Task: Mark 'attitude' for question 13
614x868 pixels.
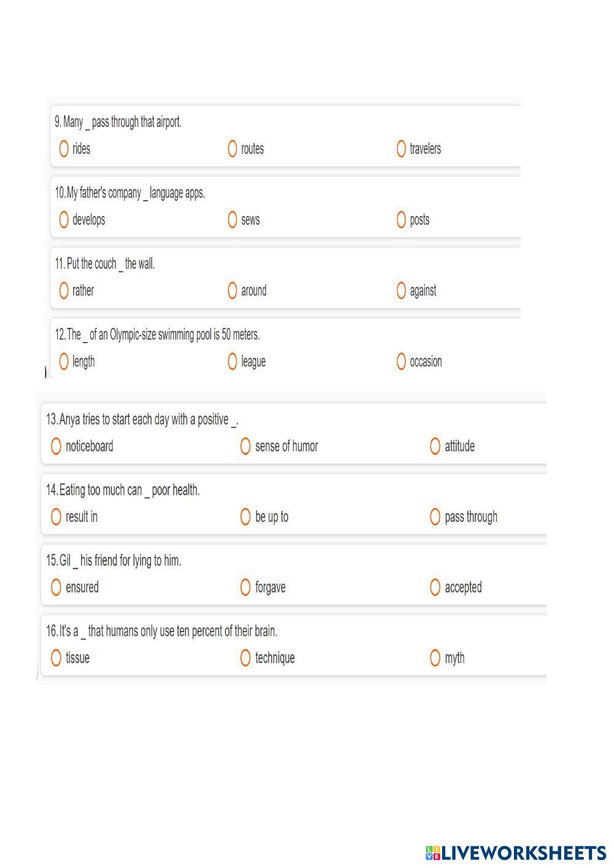Action: coord(435,446)
